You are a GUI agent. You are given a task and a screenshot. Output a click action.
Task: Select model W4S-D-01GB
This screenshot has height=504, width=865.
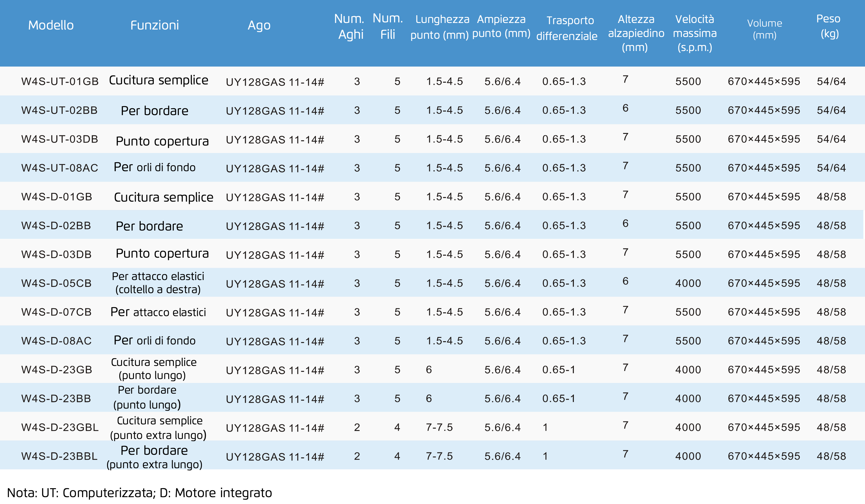pyautogui.click(x=57, y=197)
